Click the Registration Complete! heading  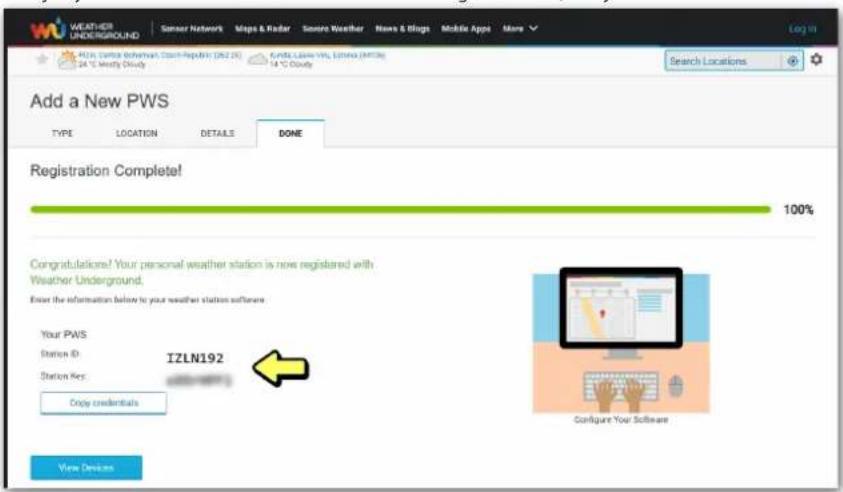click(106, 170)
